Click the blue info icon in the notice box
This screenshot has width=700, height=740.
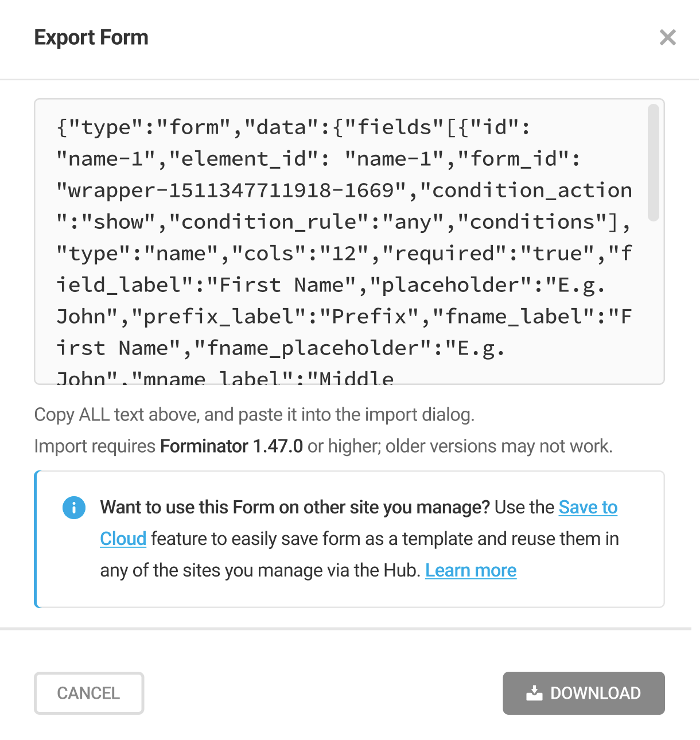pyautogui.click(x=73, y=507)
